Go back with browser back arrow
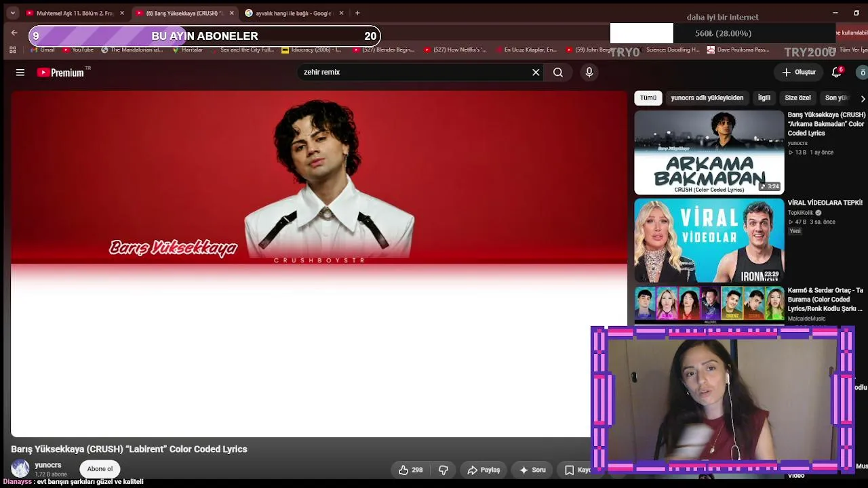Image resolution: width=868 pixels, height=488 pixels. click(x=14, y=33)
